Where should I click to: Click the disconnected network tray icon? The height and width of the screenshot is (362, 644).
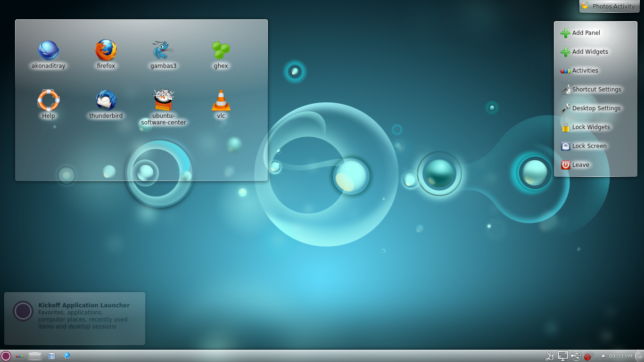coord(588,356)
